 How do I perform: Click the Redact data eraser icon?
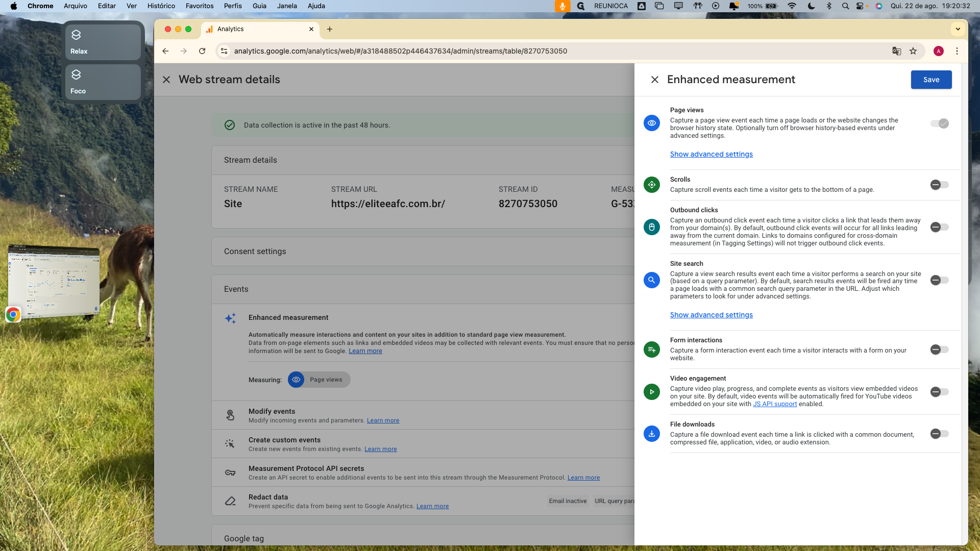(230, 501)
